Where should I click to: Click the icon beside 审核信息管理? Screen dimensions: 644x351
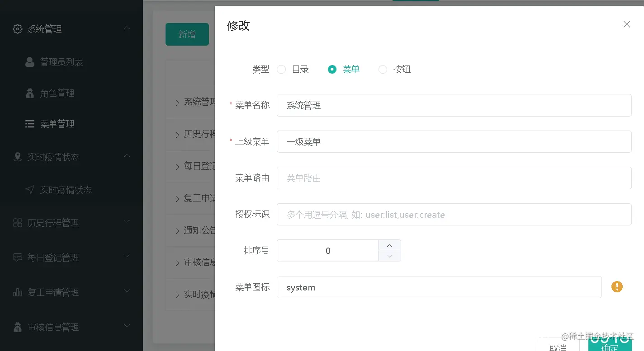(x=18, y=327)
